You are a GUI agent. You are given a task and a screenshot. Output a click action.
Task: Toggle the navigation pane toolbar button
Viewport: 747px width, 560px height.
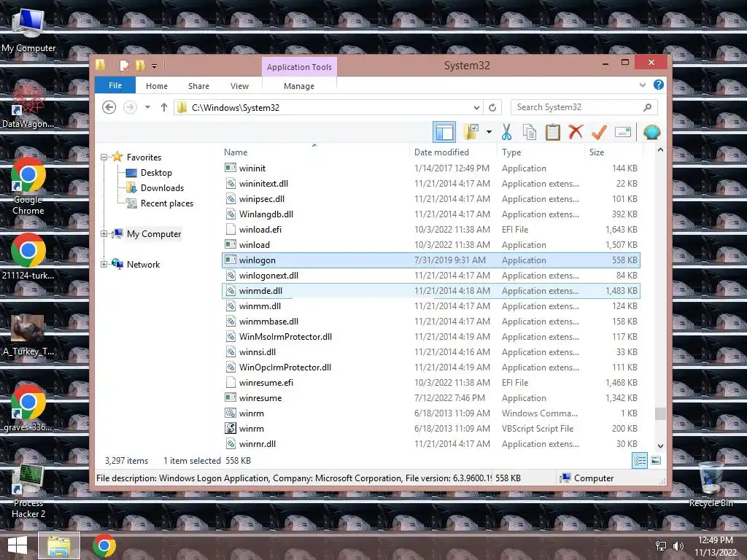pyautogui.click(x=444, y=132)
